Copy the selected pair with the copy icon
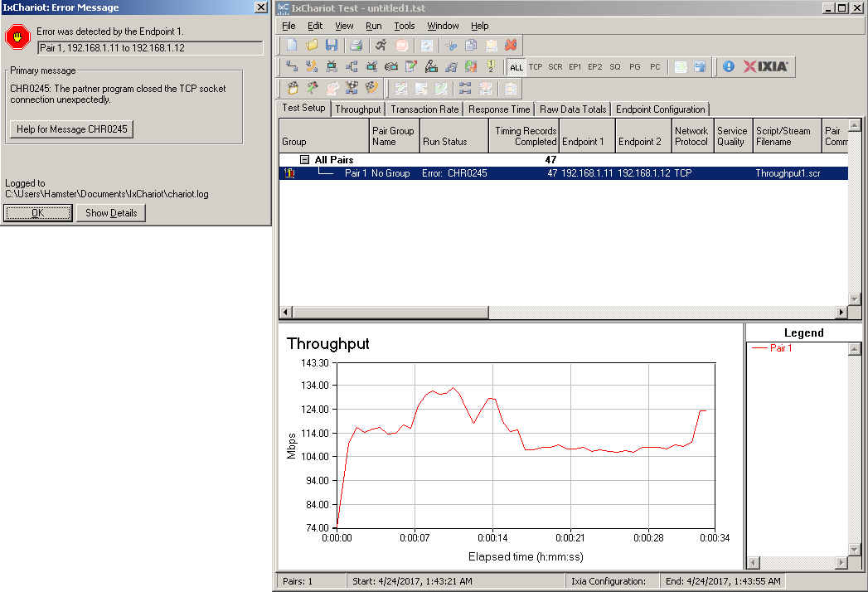The width and height of the screenshot is (868, 592). 471,46
